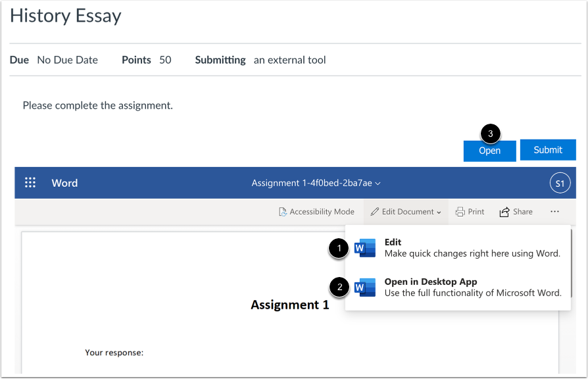Screen dimensions: 588x379
Task: Click the Word icon beside Open in Desktop App
Action: (364, 288)
